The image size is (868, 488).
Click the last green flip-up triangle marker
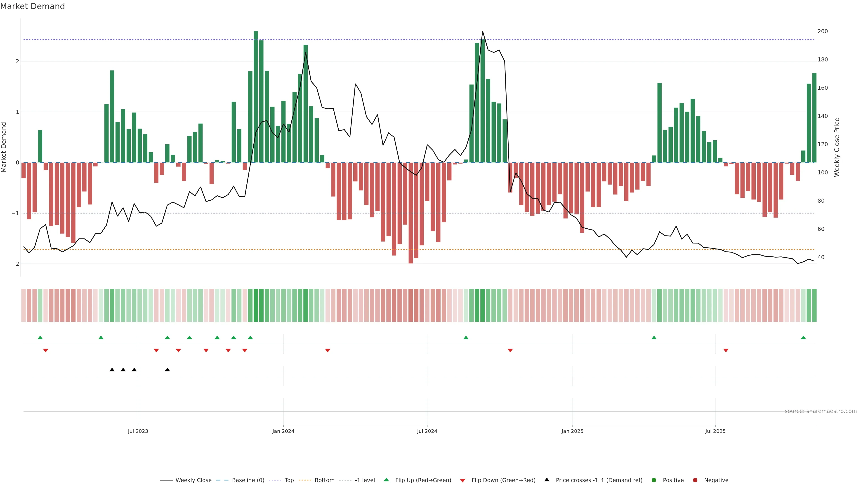(x=803, y=338)
